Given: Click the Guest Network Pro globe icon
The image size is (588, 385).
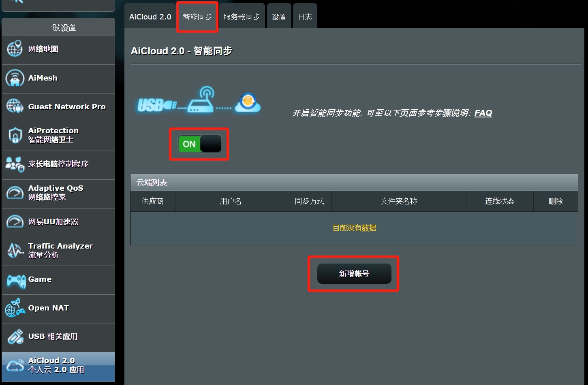Looking at the screenshot, I should 15,107.
